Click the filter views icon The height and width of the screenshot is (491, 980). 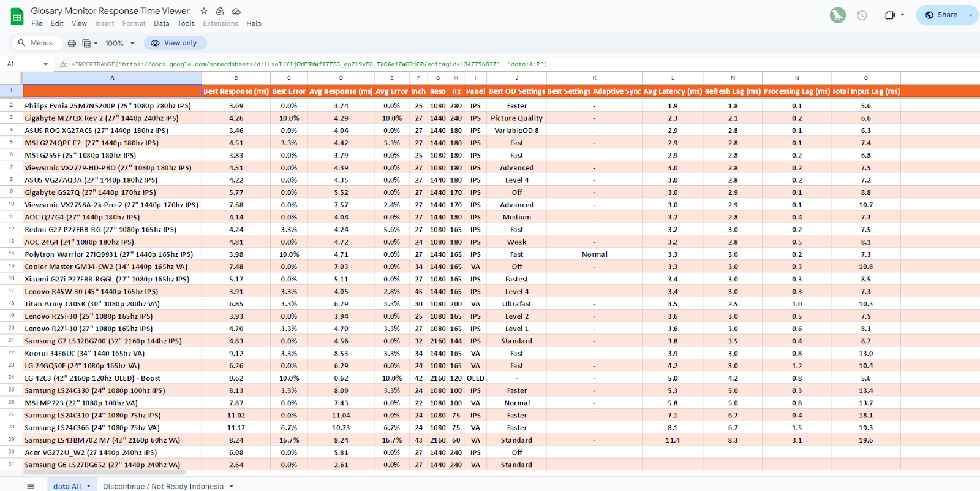(87, 43)
